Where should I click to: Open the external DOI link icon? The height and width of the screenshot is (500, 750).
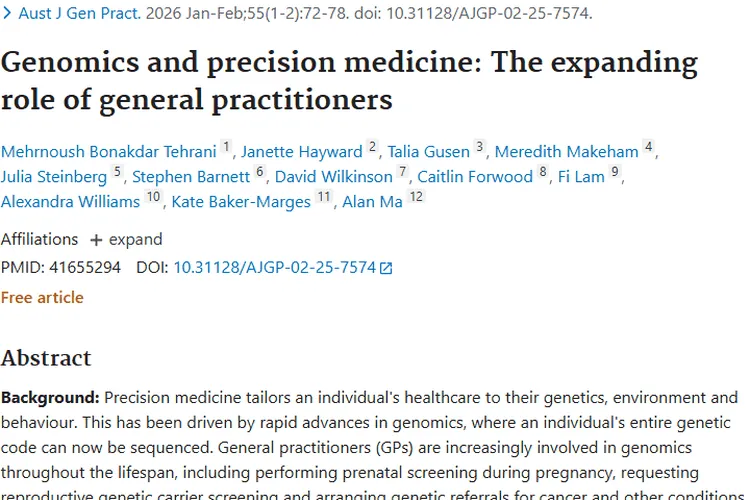[386, 268]
